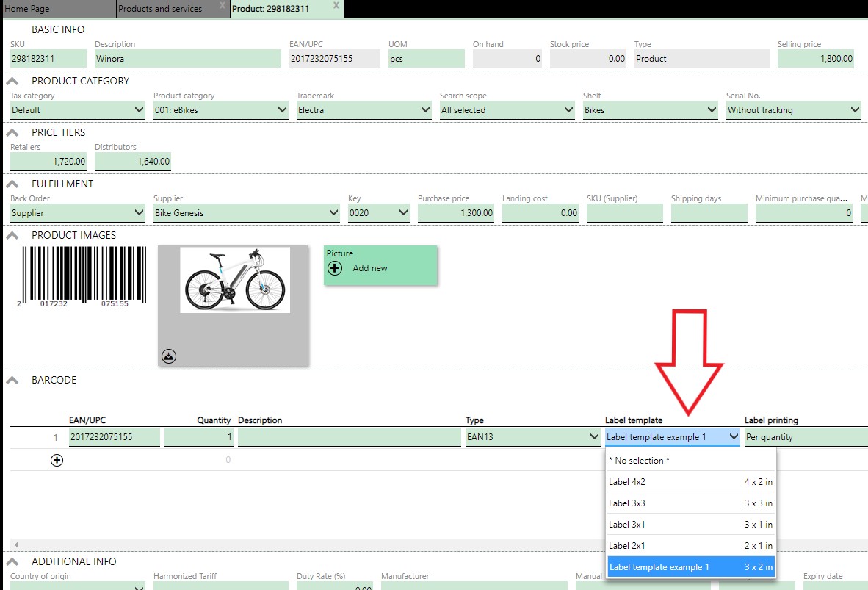
Task: Click the Description field containing Winora
Action: pos(187,59)
